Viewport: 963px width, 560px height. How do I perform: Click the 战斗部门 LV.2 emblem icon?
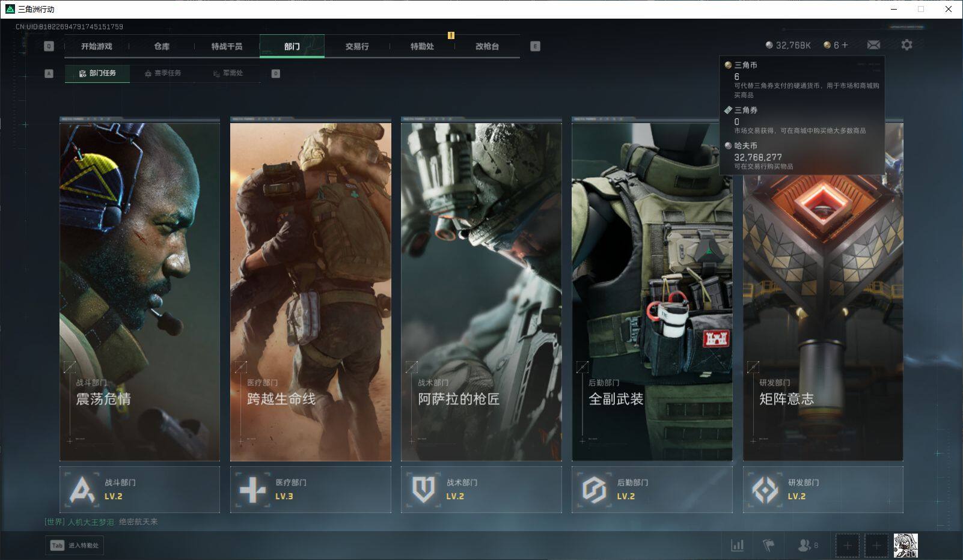(x=82, y=490)
